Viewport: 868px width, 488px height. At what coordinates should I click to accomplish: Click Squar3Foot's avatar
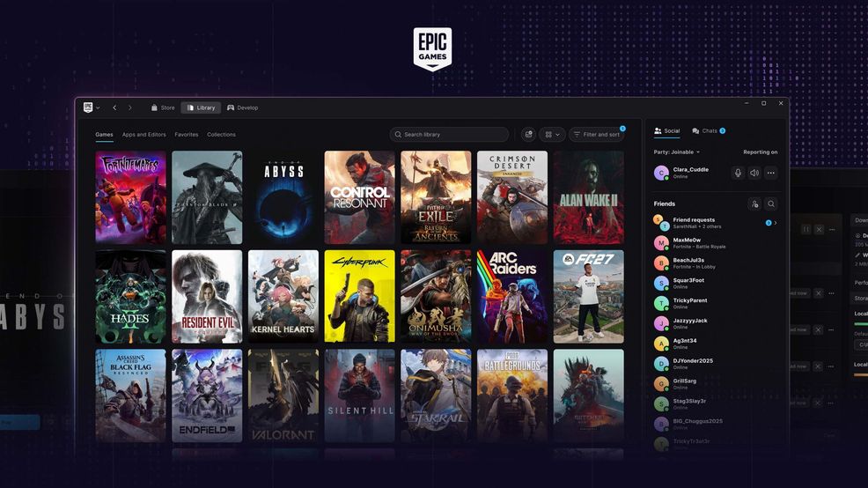click(661, 283)
